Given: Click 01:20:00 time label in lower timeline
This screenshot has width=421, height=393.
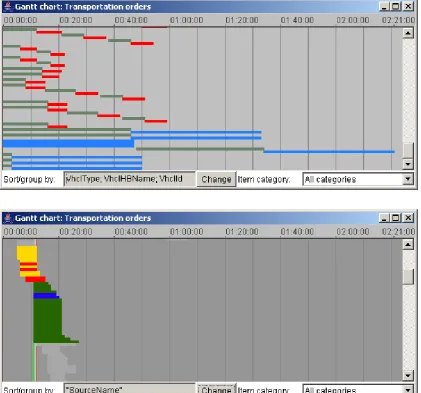Looking at the screenshot, I should [x=242, y=232].
